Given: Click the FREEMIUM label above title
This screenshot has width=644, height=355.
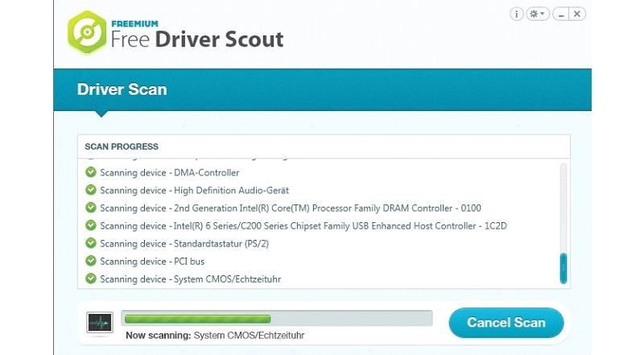Looking at the screenshot, I should pyautogui.click(x=134, y=24).
